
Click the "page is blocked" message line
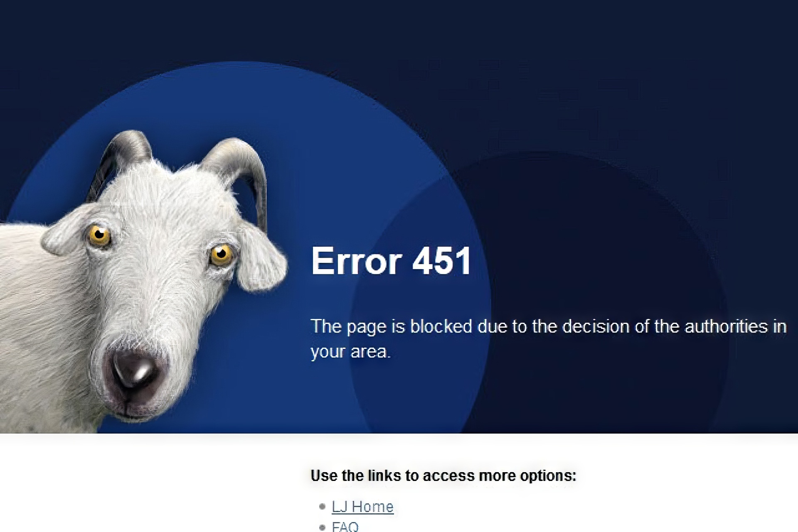(549, 326)
